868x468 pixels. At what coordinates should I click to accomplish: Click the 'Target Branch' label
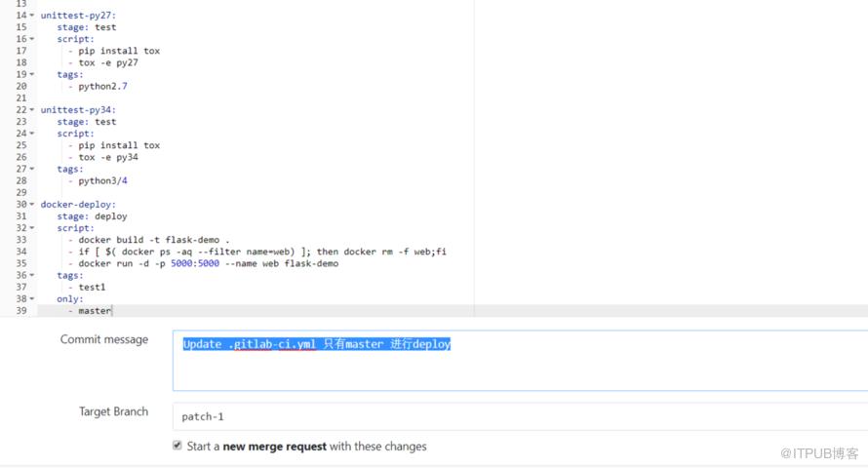(113, 411)
